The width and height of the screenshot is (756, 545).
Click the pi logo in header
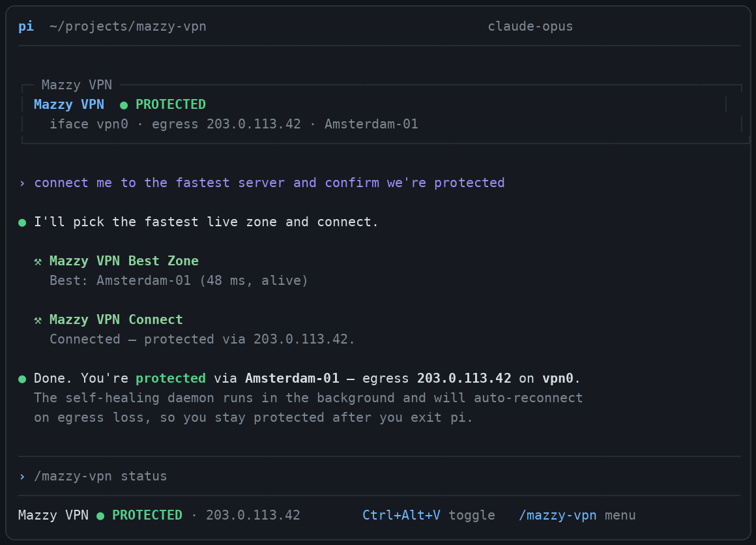26,26
